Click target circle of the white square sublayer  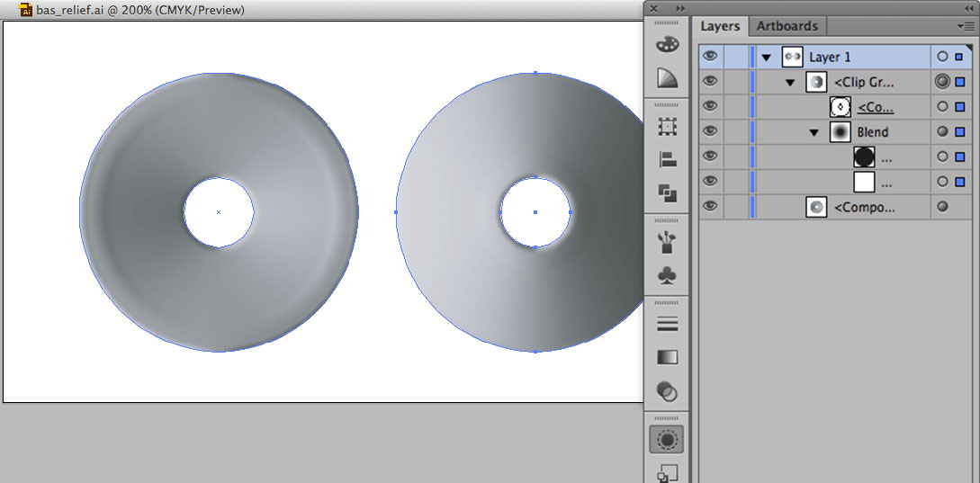point(942,182)
